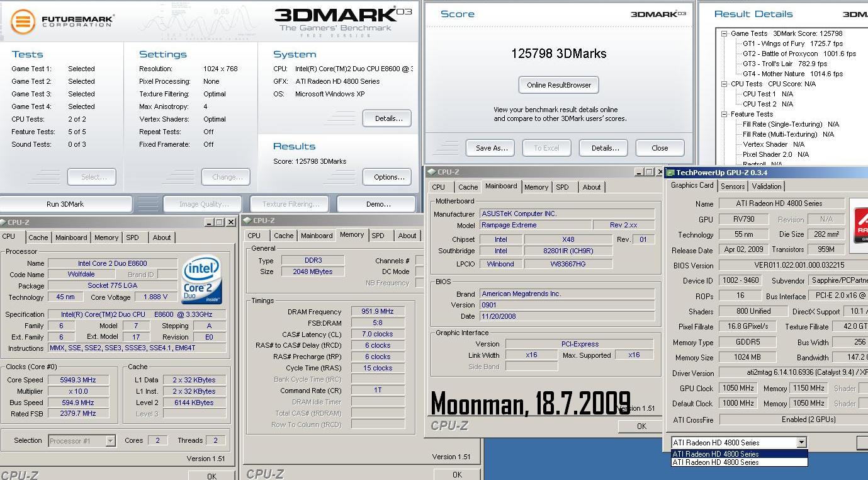Viewport: 868px width, 480px height.
Task: Click the Level 2 cache value 6144 KBytes
Action: coord(194,403)
